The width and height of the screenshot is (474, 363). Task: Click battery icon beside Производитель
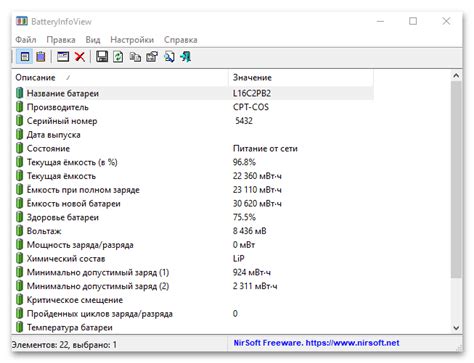click(x=20, y=107)
